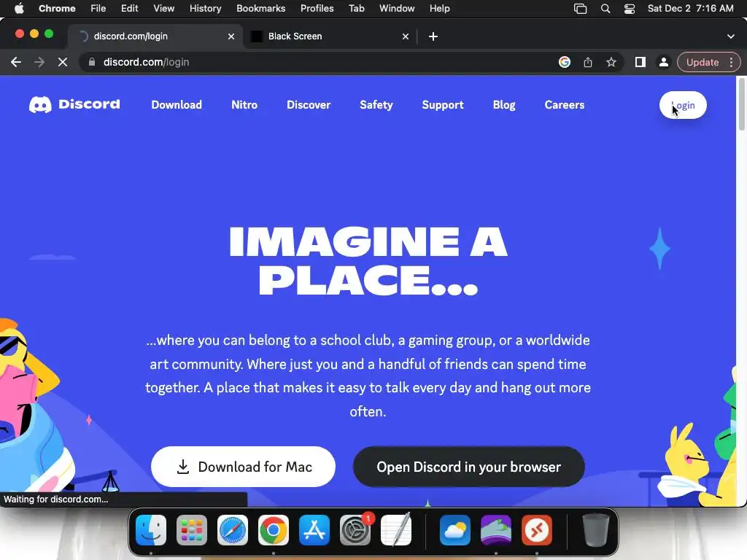Viewport: 747px width, 560px height.
Task: Stop page loading with the X button
Action: tap(63, 62)
